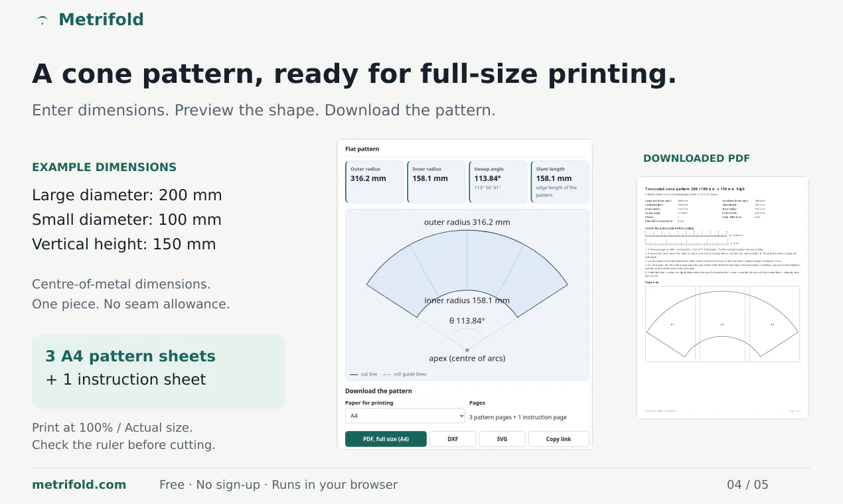
Task: Click the "Vertical height: 150 mm" text
Action: pos(124,244)
